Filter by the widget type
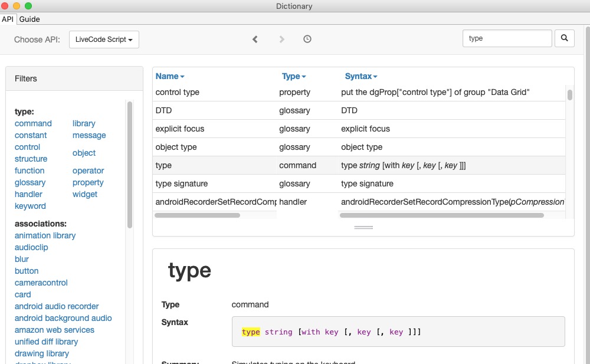The width and height of the screenshot is (590, 364). pos(85,194)
